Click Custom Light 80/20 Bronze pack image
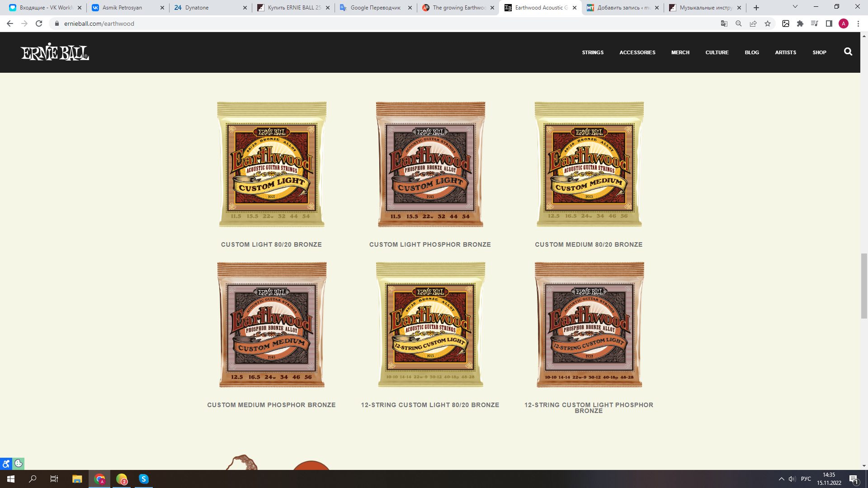This screenshot has height=488, width=868. pos(272,164)
